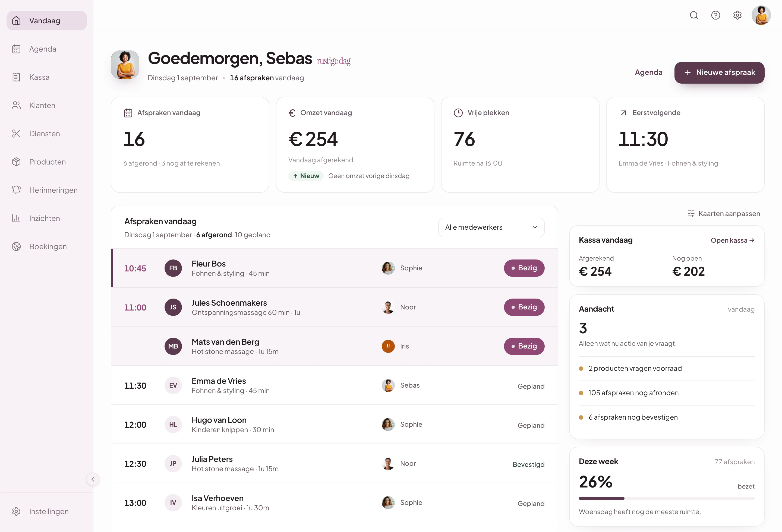Click the Agenda link beside Nieuwe afspraak
The width and height of the screenshot is (782, 532).
[648, 72]
